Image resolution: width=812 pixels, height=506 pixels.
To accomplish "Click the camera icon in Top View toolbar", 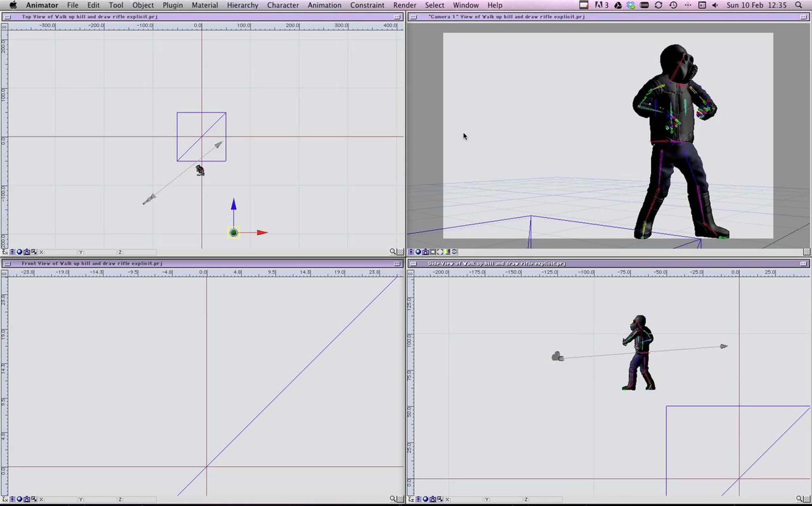I will [27, 252].
